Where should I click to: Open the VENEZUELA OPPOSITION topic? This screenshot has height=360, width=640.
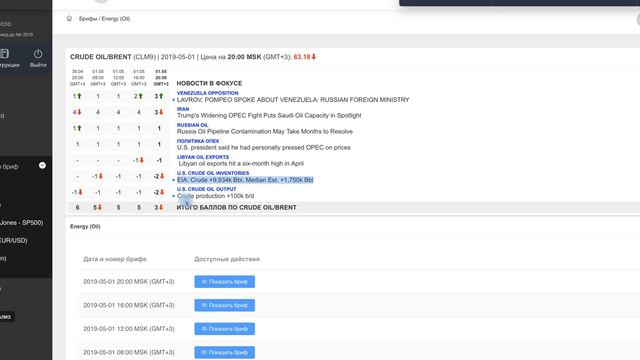(207, 93)
